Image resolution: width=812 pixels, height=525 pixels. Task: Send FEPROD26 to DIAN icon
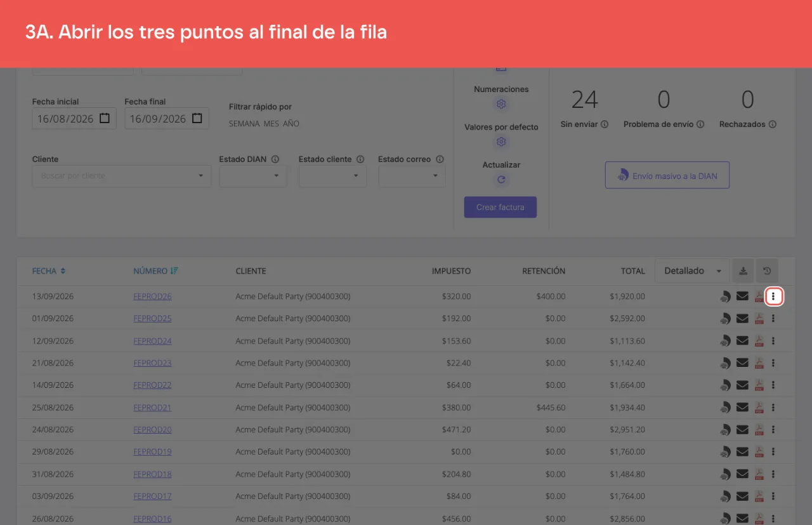tap(725, 296)
